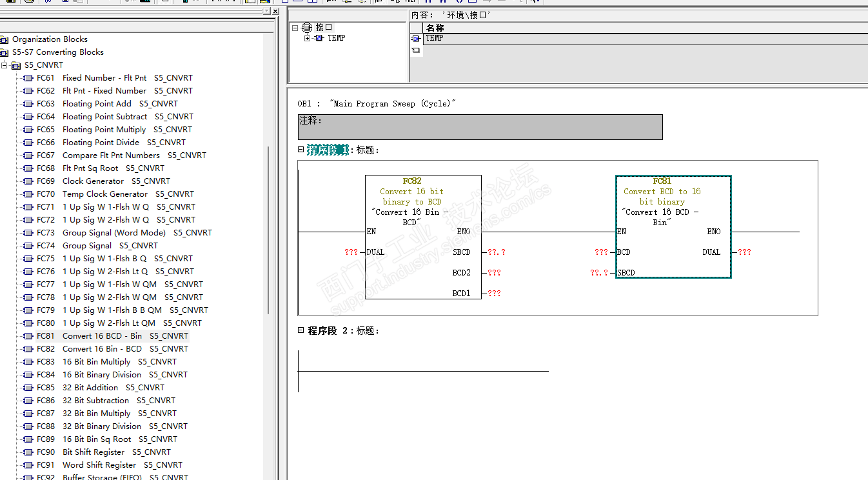Screen dimensions: 868x480
Task: Open the program elements pane dropdown arrow
Action: (267, 12)
